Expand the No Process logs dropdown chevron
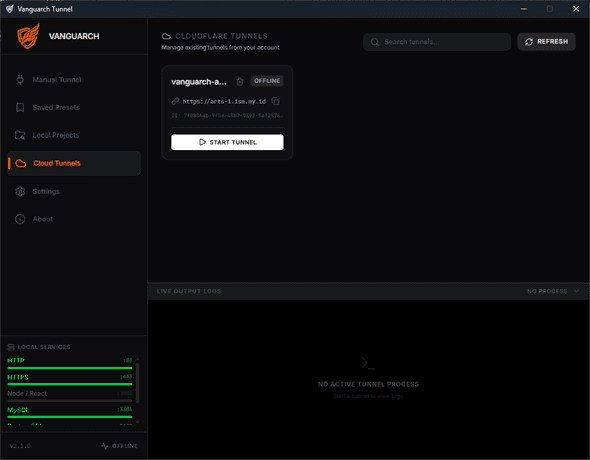Viewport: 590px width, 460px height. click(x=576, y=291)
